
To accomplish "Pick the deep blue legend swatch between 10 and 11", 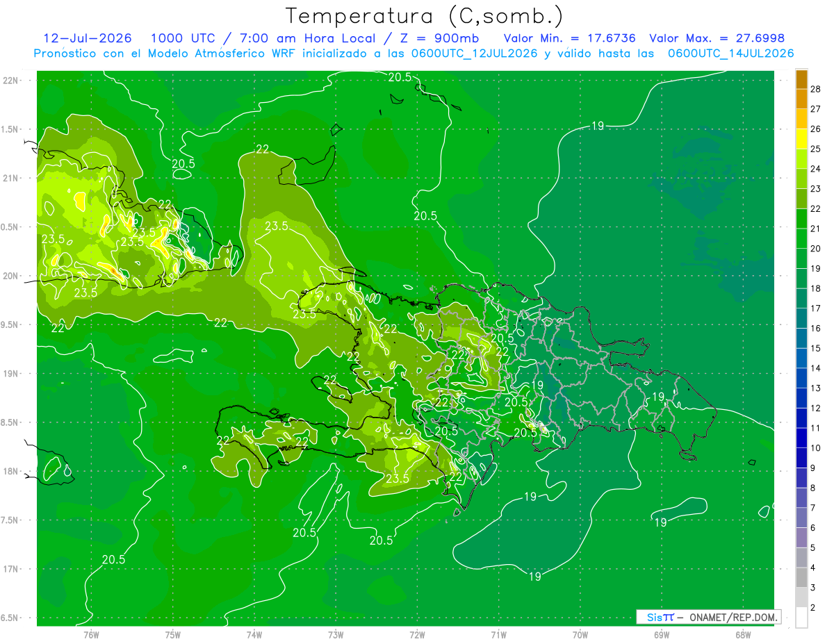I will pyautogui.click(x=801, y=438).
